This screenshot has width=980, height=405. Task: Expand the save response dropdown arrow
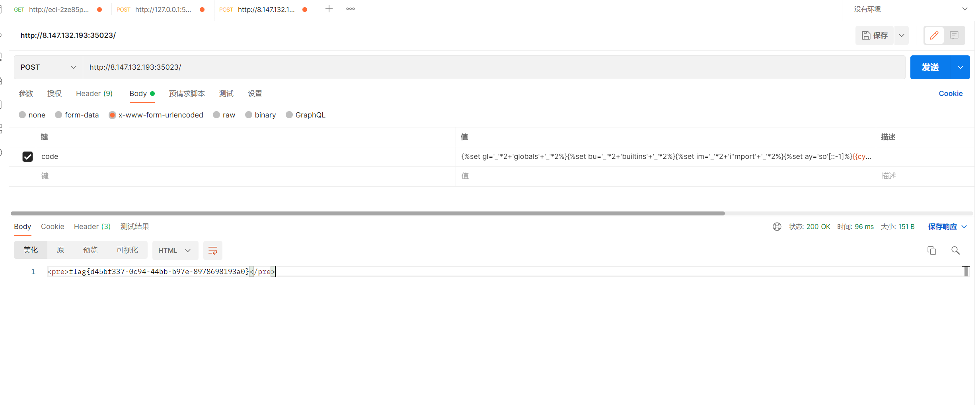coord(964,227)
